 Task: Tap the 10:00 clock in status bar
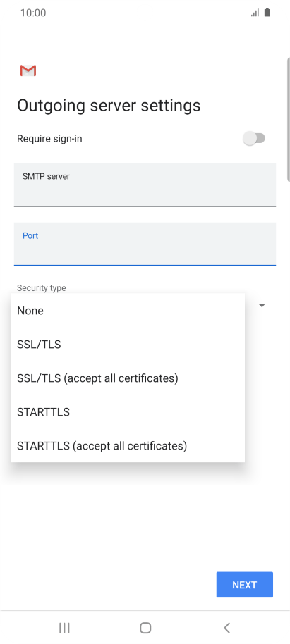click(x=33, y=13)
